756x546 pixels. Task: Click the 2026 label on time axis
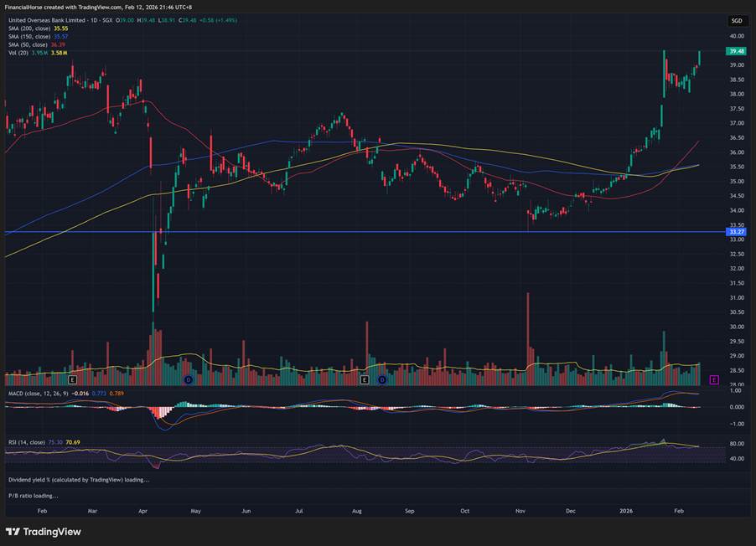[x=627, y=510]
